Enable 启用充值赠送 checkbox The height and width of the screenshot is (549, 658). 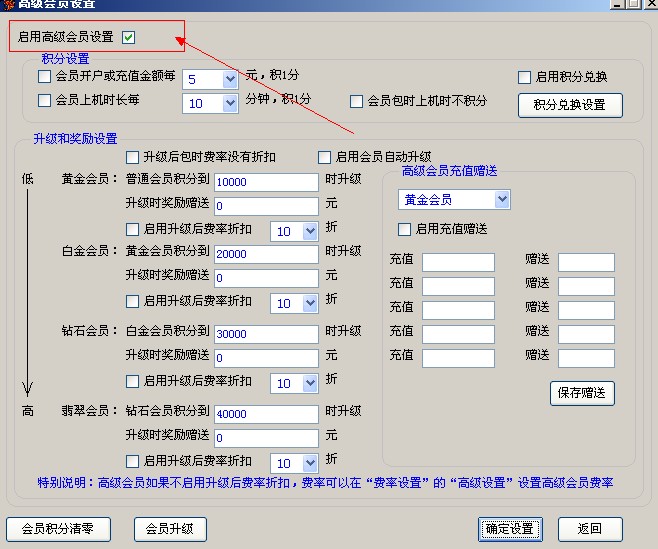pos(405,229)
